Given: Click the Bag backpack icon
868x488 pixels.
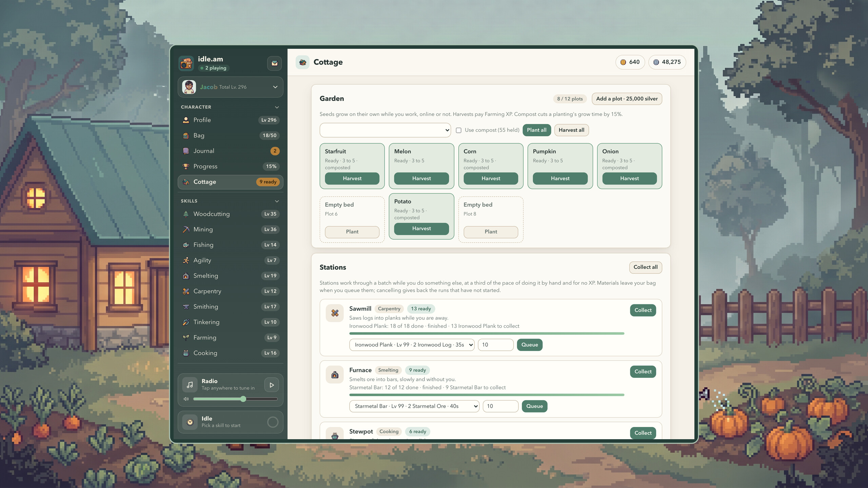Looking at the screenshot, I should pos(186,136).
